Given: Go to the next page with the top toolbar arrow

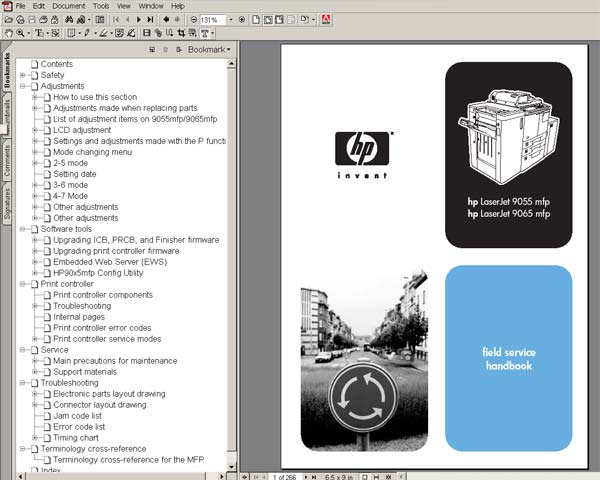Looking at the screenshot, I should 139,20.
